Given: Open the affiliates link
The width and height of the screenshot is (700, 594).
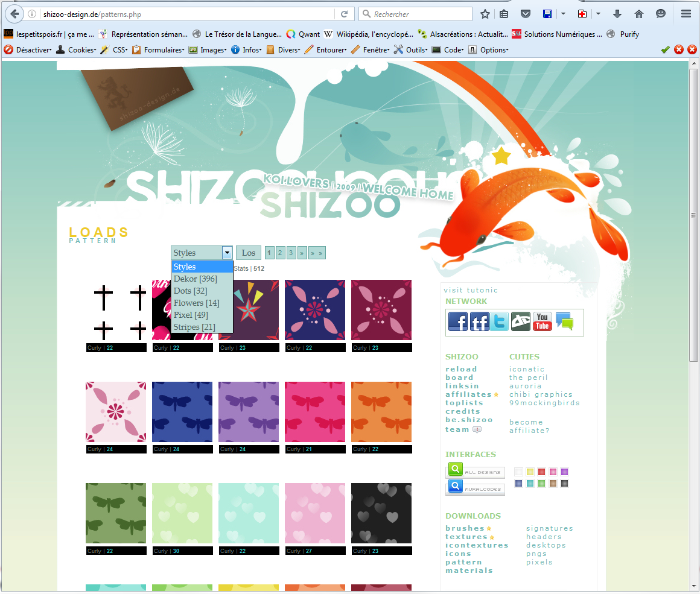Looking at the screenshot, I should coord(469,394).
